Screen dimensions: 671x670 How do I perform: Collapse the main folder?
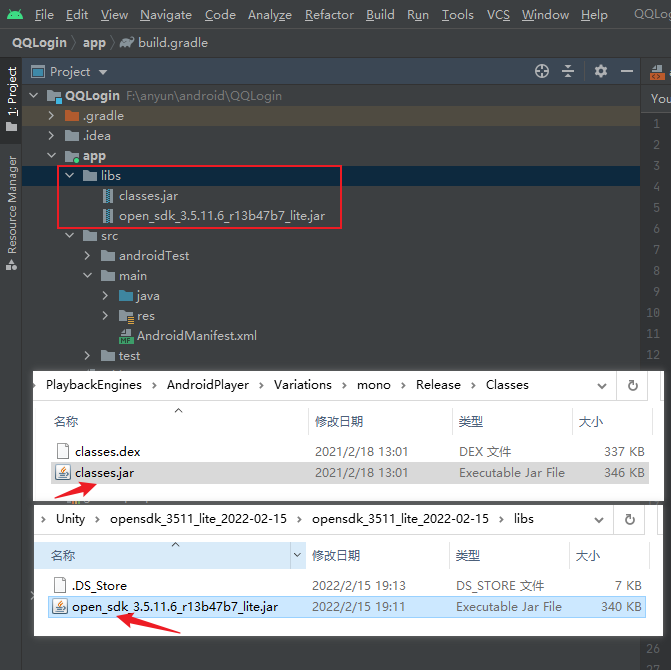[87, 276]
